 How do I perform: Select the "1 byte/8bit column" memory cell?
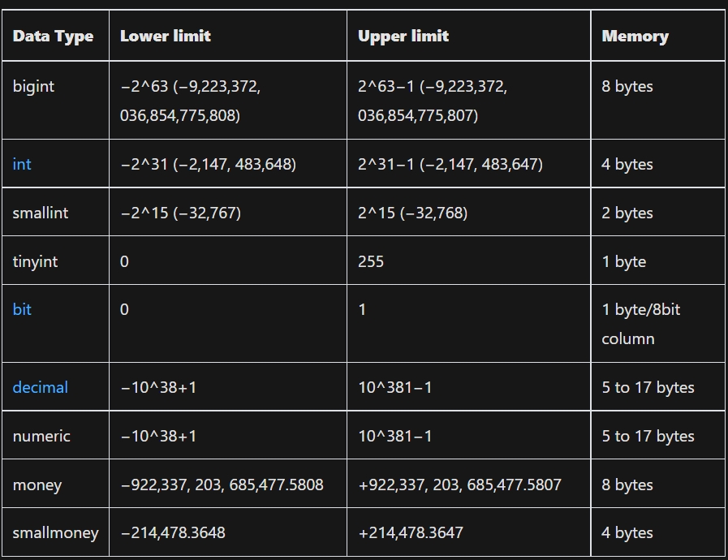click(x=641, y=323)
